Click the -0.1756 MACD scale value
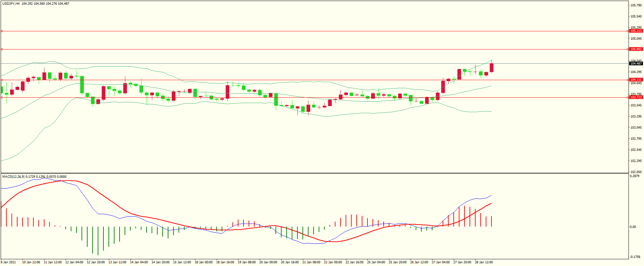Screen dimensions: 644x266 pyautogui.click(x=635, y=257)
